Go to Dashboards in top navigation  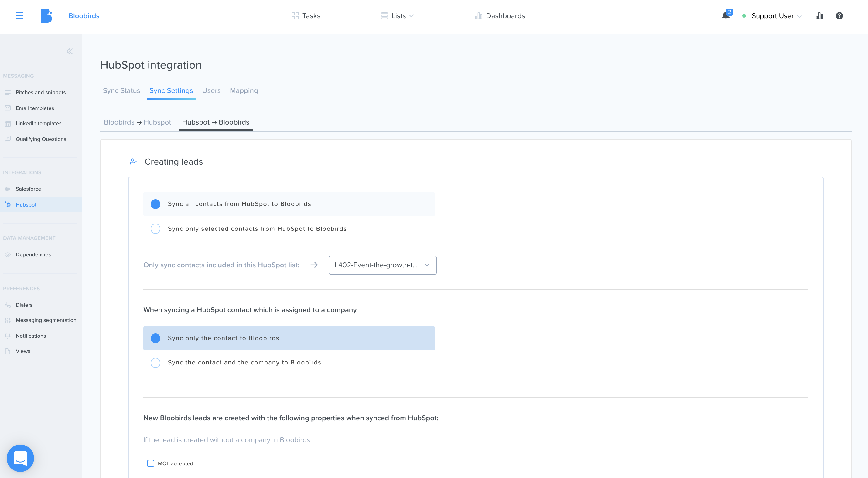point(500,16)
